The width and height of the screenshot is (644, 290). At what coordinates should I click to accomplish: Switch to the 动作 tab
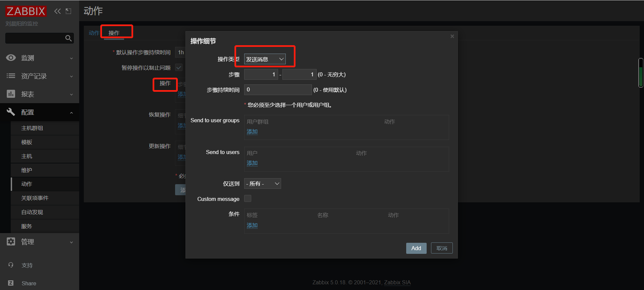[94, 33]
